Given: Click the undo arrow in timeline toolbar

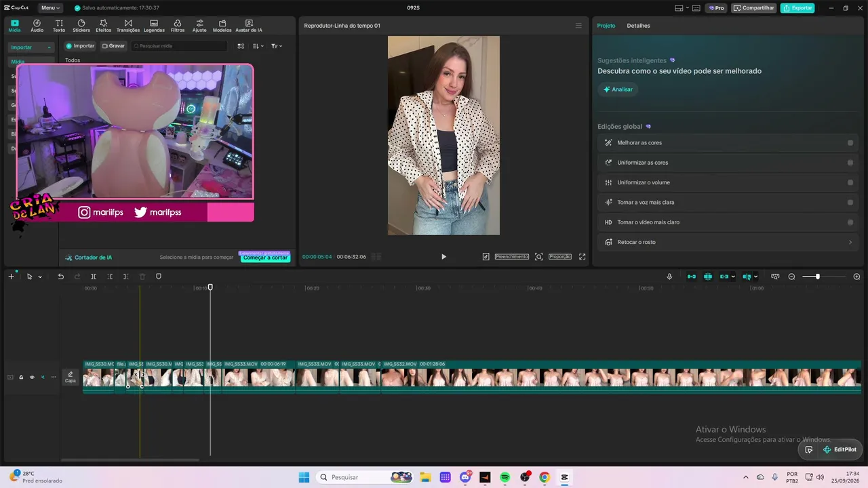Looking at the screenshot, I should click(60, 277).
